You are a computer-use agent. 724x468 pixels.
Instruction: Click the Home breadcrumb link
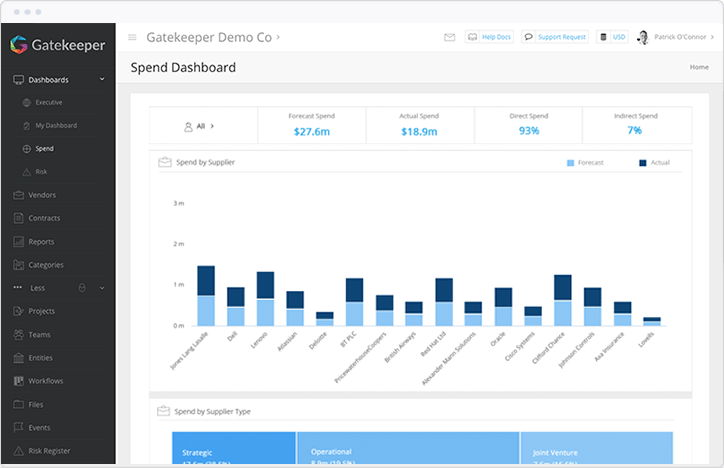[699, 67]
